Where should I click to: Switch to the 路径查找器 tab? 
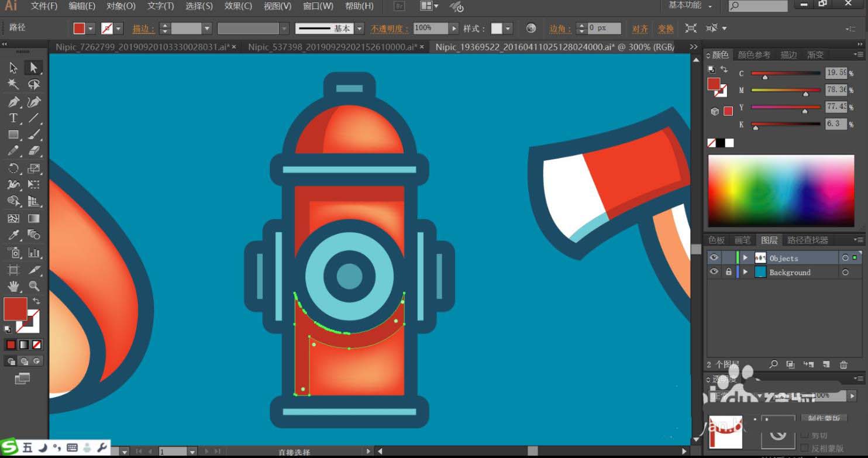[x=807, y=240]
